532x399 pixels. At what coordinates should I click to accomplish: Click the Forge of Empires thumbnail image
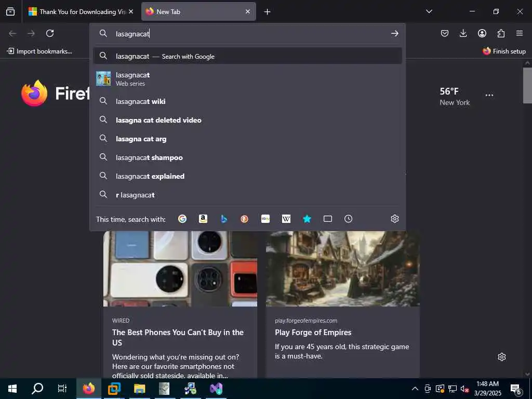point(343,269)
